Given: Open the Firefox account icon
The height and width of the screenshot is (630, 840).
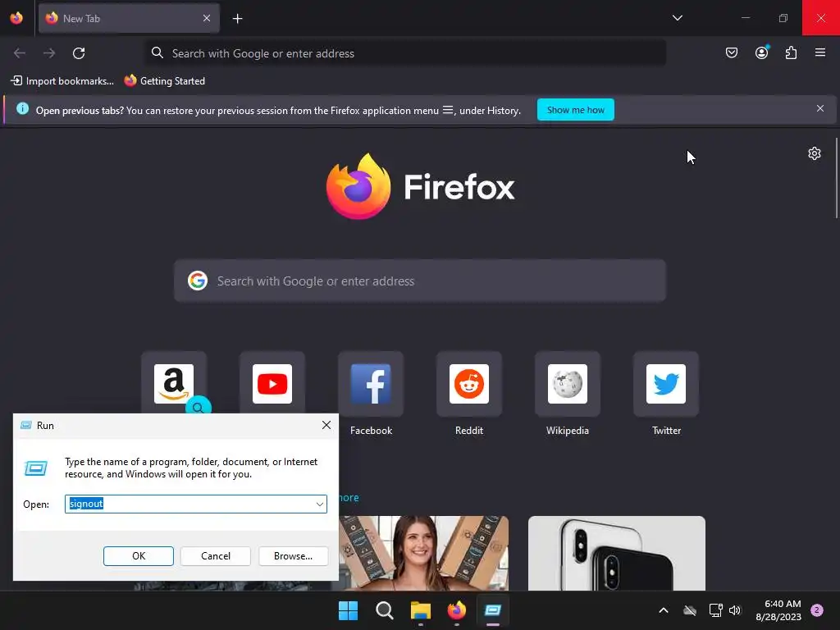Looking at the screenshot, I should click(x=761, y=52).
